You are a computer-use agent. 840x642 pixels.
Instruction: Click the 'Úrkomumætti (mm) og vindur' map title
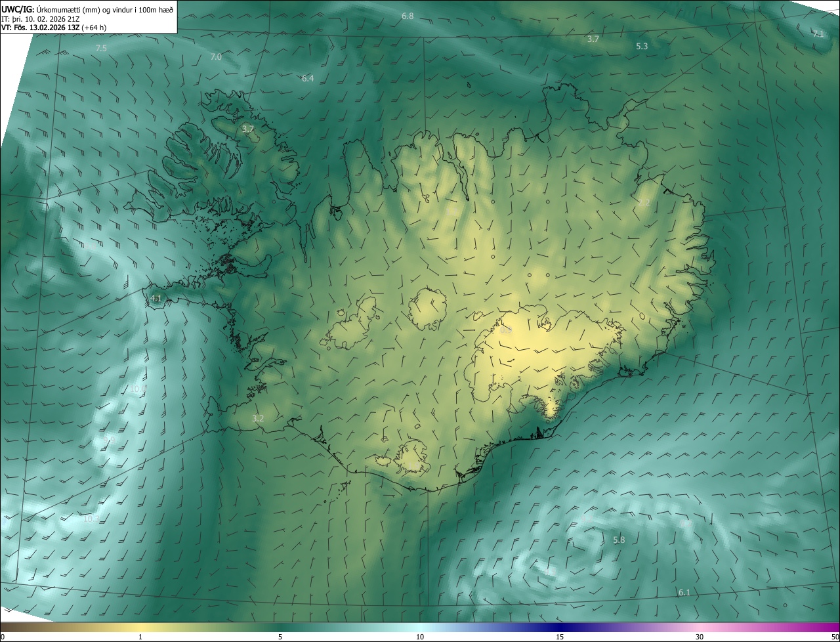(105, 9)
